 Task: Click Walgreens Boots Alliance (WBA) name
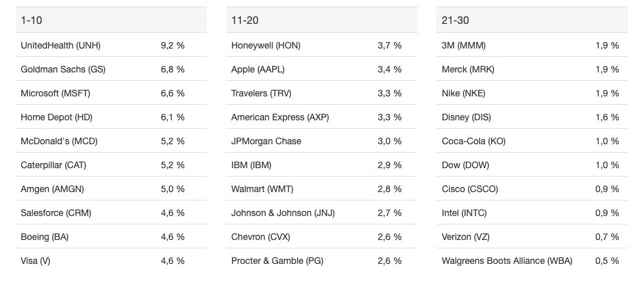(507, 261)
